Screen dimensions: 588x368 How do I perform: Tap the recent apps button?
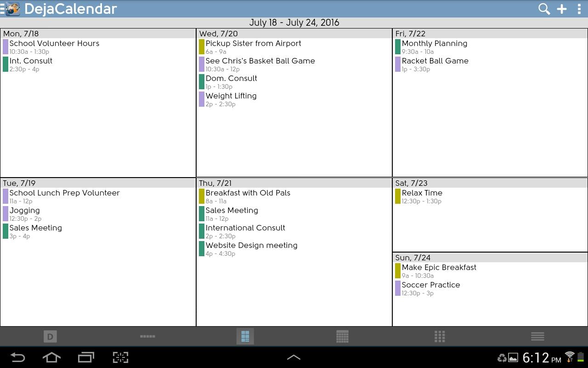click(85, 357)
